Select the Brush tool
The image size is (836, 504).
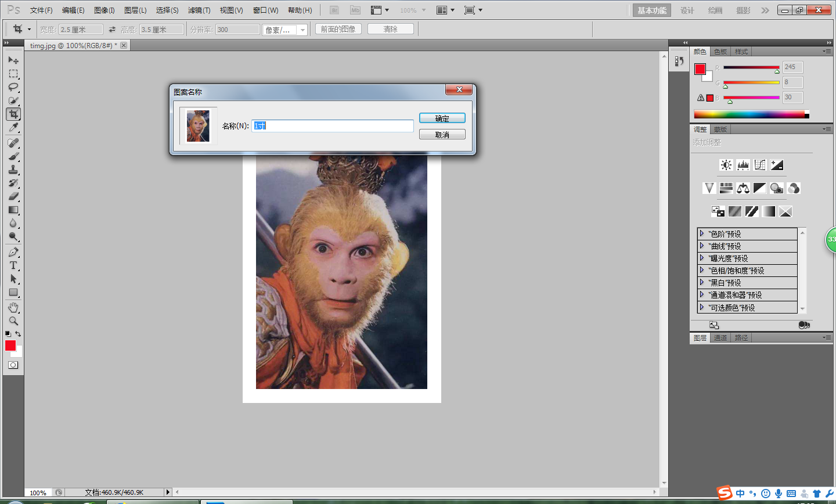point(13,156)
